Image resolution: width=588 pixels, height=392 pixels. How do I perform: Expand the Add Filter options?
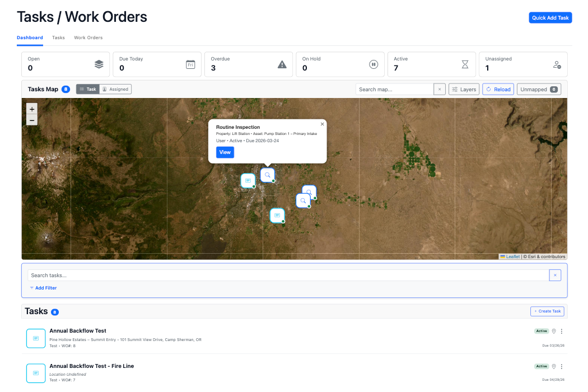[x=44, y=288]
